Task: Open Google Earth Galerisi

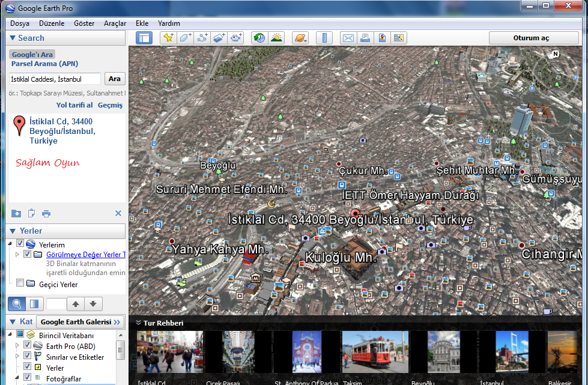Action: click(x=80, y=322)
